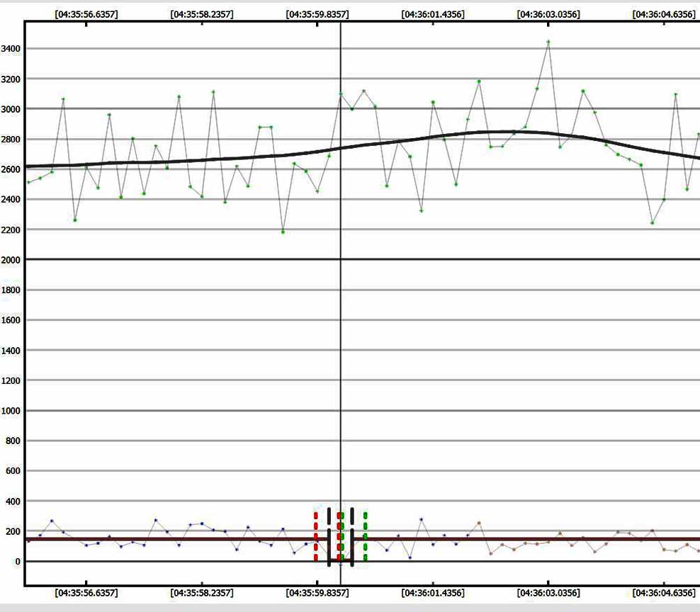Click the 200 y-axis label
The image size is (700, 612).
pyautogui.click(x=13, y=532)
